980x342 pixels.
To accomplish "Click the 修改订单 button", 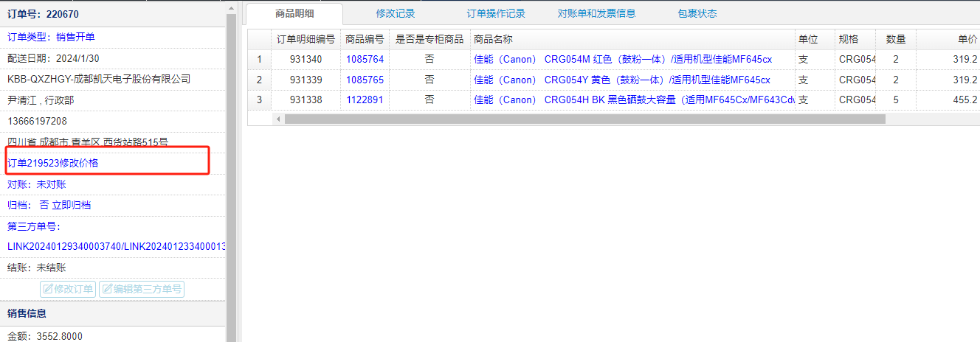I will [x=68, y=289].
